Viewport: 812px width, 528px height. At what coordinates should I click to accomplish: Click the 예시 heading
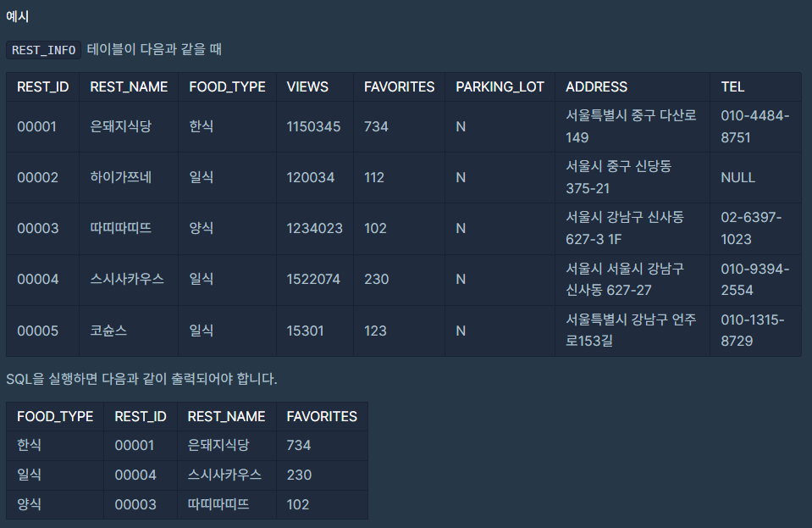(x=17, y=17)
